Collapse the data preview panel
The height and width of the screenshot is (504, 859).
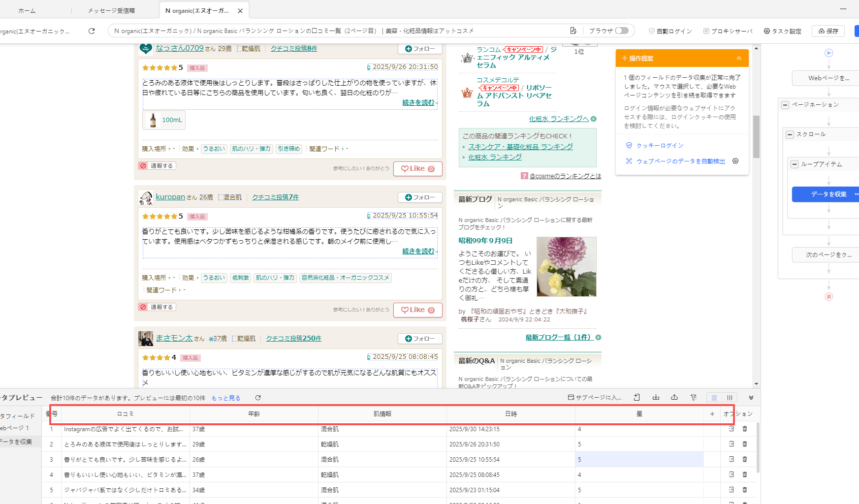click(751, 398)
